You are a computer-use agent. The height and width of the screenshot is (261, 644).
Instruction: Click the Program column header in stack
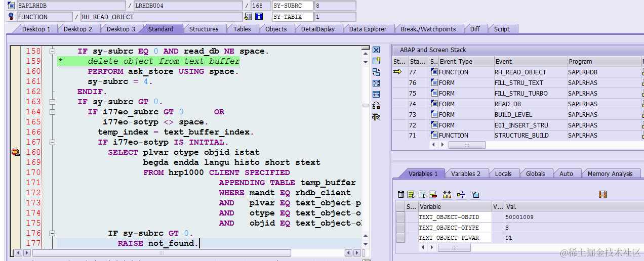tap(603, 61)
